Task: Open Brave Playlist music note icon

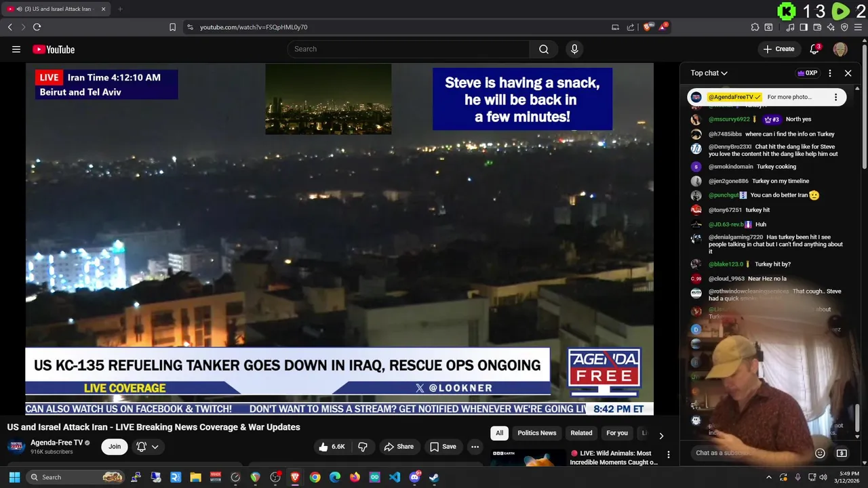Action: click(x=790, y=27)
